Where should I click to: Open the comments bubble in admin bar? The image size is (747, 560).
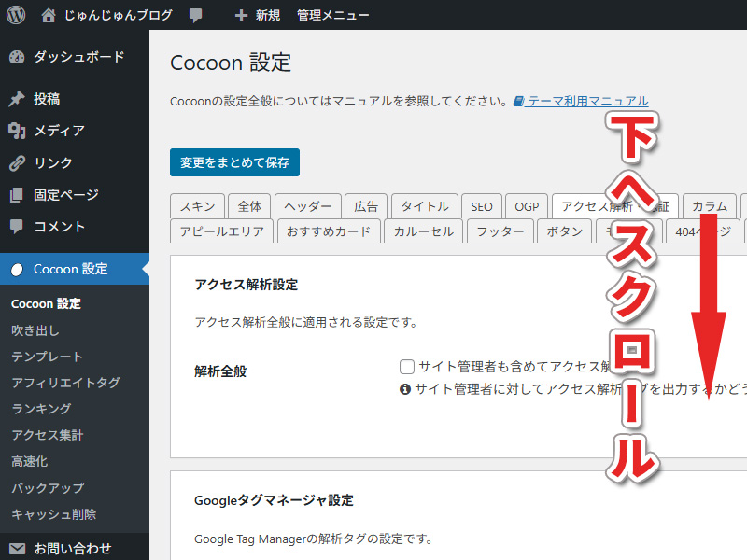[195, 15]
